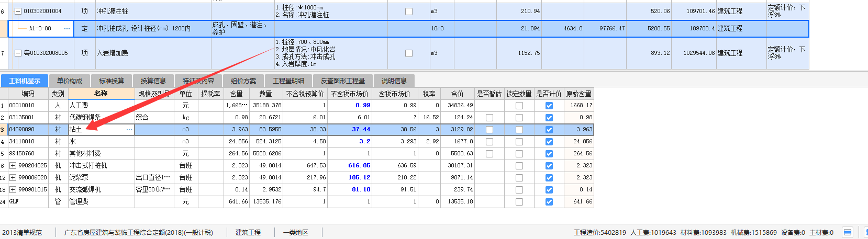Open the 标准换算 tab
The width and height of the screenshot is (868, 239).
pyautogui.click(x=112, y=81)
